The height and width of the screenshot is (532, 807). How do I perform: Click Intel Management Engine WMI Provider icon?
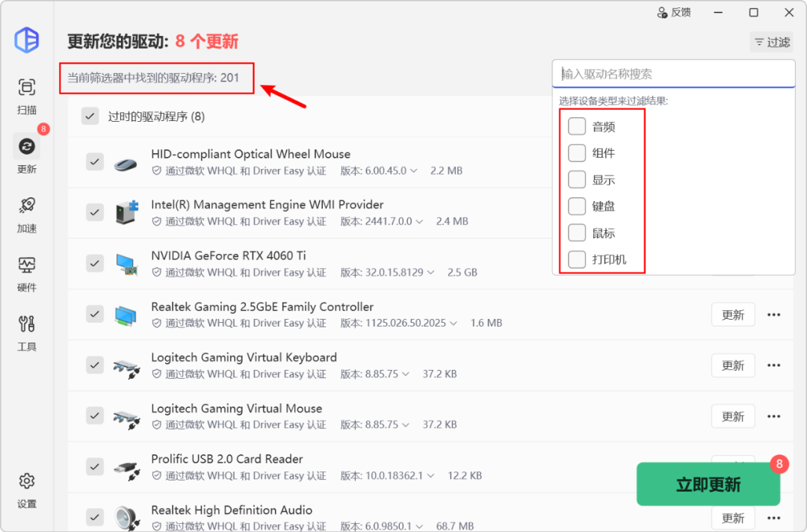126,212
